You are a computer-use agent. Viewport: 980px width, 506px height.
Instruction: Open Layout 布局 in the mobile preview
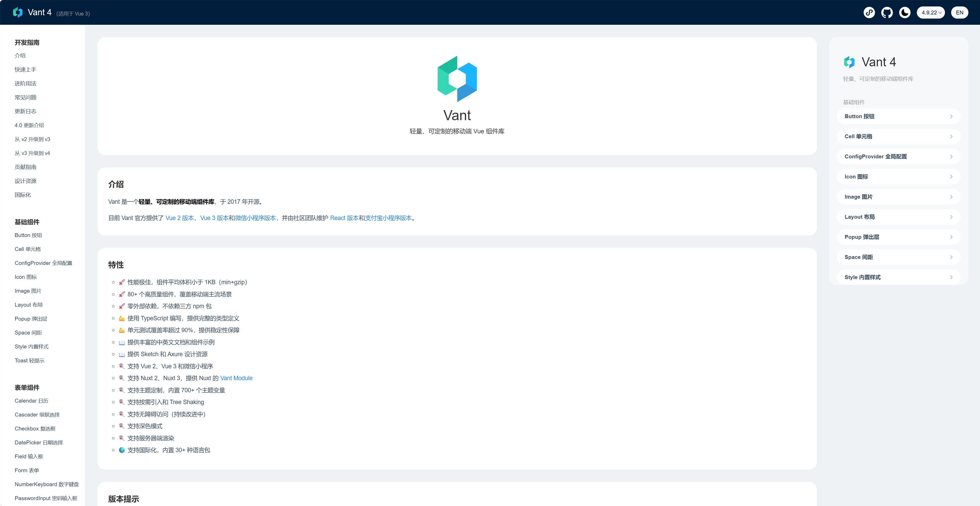pos(899,217)
